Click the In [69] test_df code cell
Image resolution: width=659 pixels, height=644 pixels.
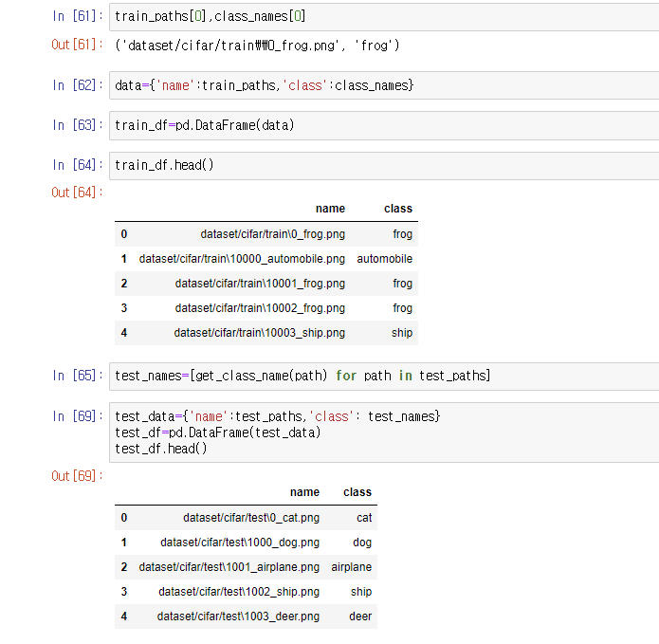384,432
